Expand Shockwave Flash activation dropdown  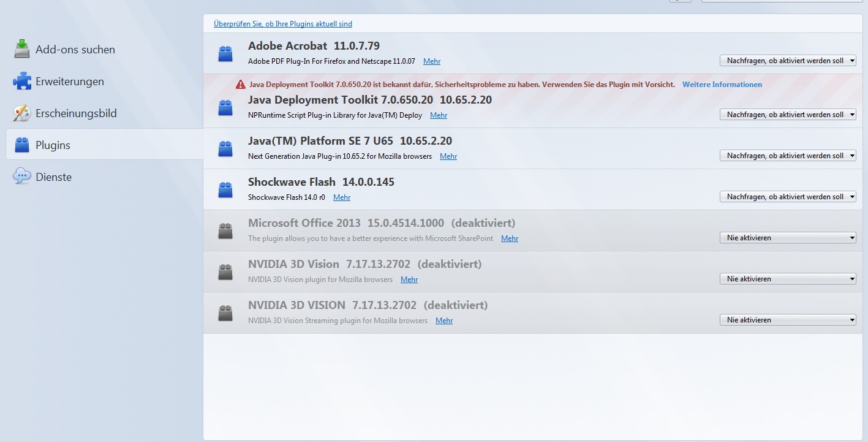[x=787, y=197]
